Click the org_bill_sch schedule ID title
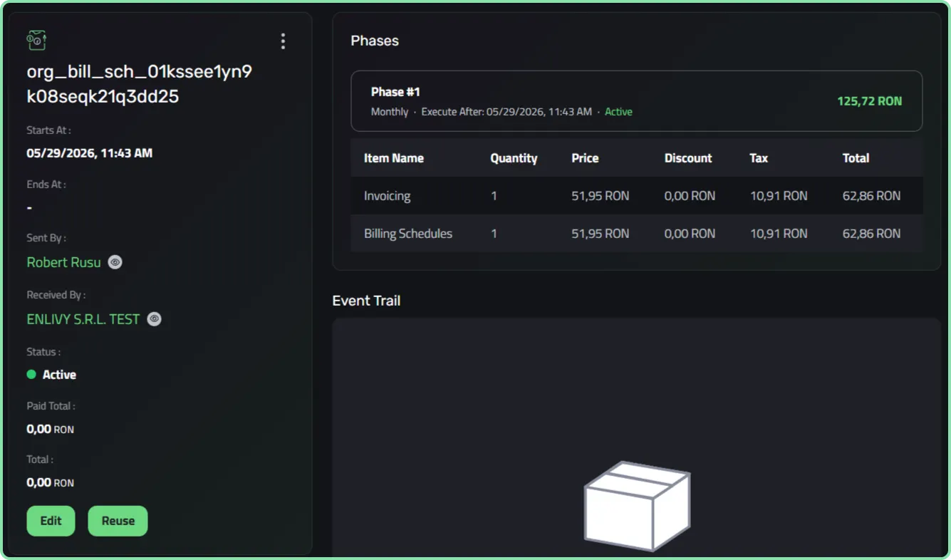Viewport: 951px width, 560px height. tap(139, 84)
